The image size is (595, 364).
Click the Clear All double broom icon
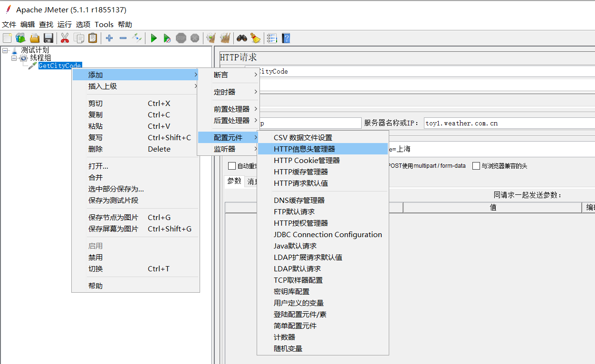225,38
